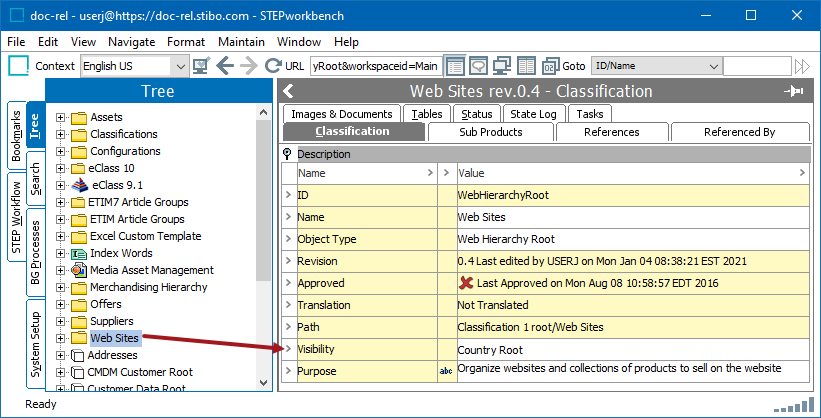Click the Media Asset Management node icon

click(79, 270)
